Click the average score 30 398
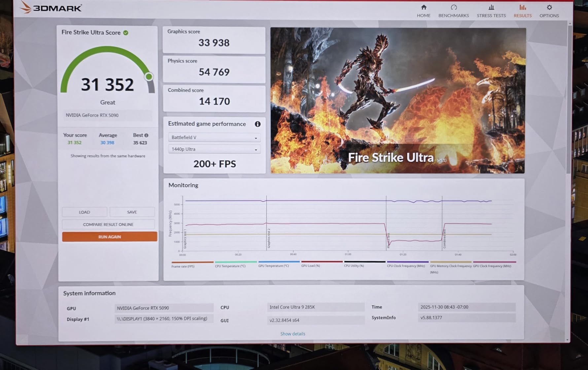This screenshot has width=588, height=370. pos(107,143)
